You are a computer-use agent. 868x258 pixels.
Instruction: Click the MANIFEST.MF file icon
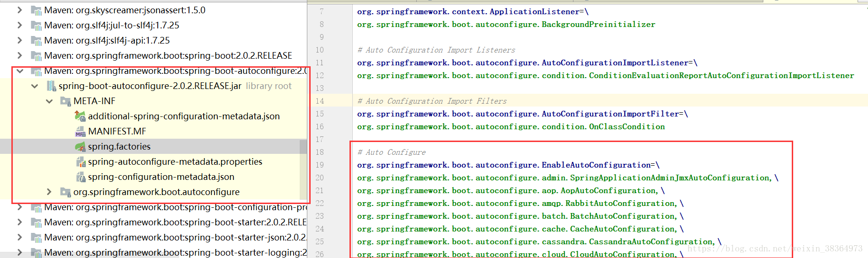point(80,131)
